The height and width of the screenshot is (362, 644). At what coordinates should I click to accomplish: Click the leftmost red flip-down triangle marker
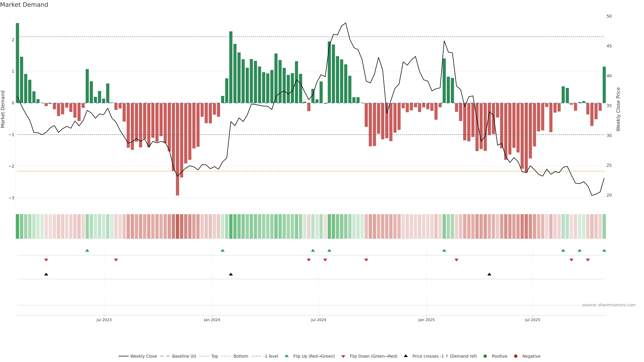point(46,260)
